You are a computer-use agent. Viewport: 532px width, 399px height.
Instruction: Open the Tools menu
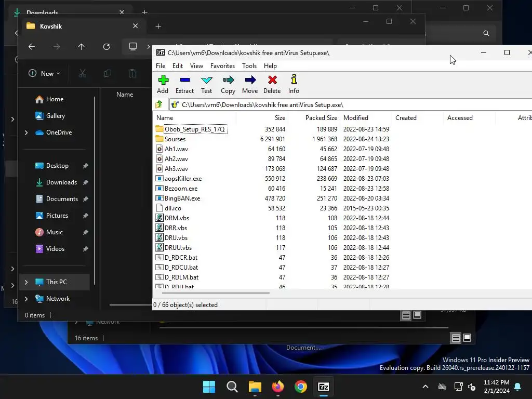pos(249,66)
